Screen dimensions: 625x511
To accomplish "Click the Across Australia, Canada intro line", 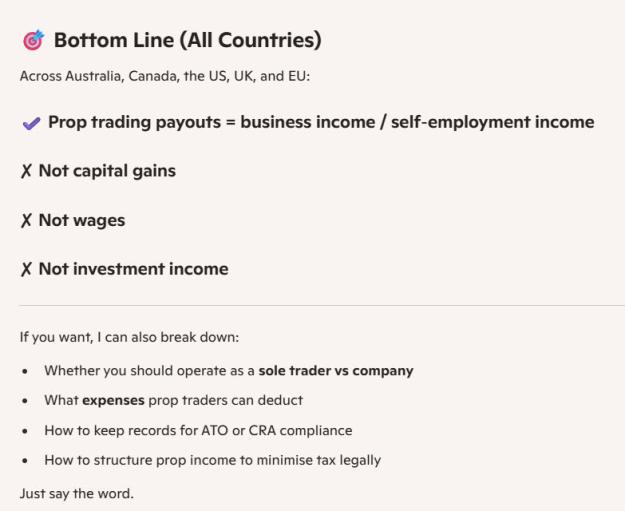I will (165, 76).
